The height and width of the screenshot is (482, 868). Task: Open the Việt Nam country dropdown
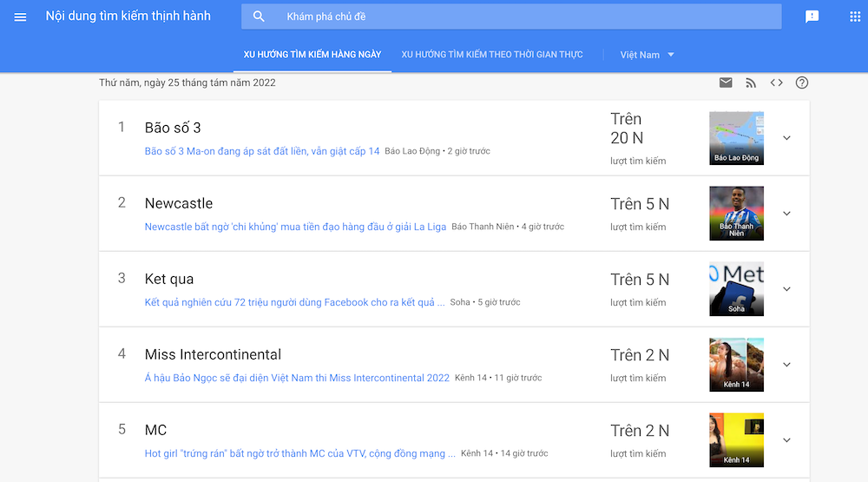pos(648,55)
